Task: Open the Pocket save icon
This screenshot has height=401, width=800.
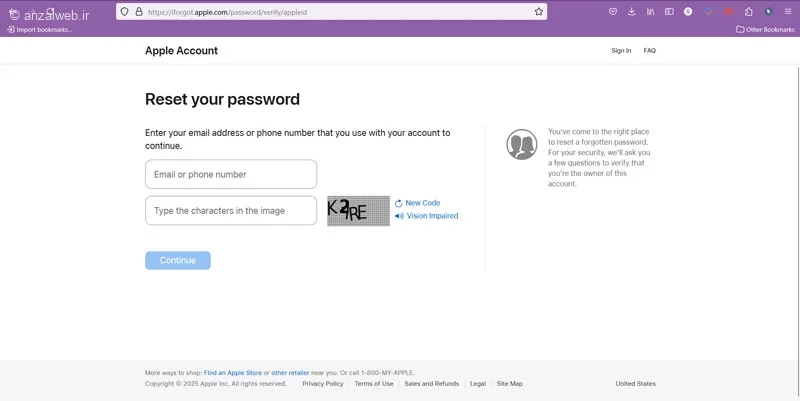Action: point(613,12)
